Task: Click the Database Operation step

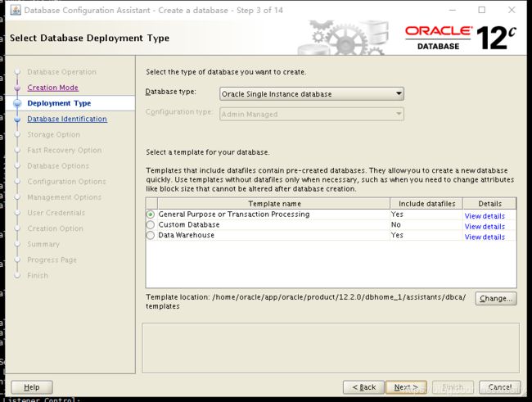Action: (x=61, y=72)
